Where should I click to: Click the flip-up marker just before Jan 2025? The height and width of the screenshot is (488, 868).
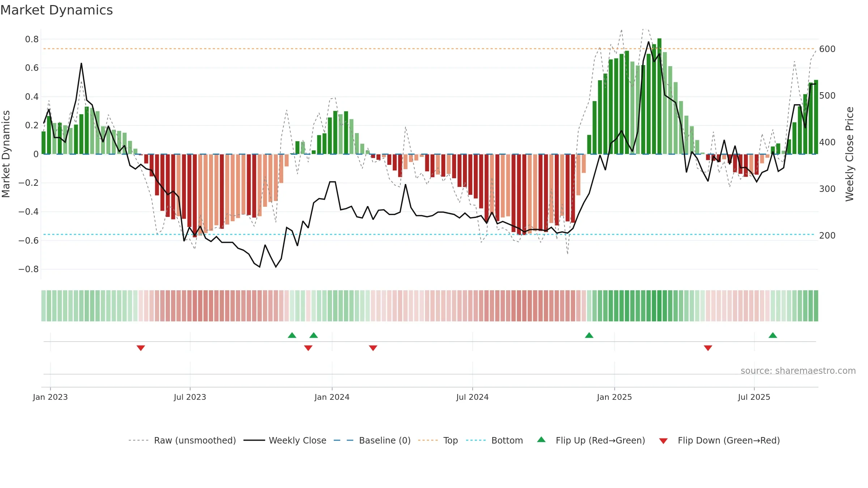589,335
